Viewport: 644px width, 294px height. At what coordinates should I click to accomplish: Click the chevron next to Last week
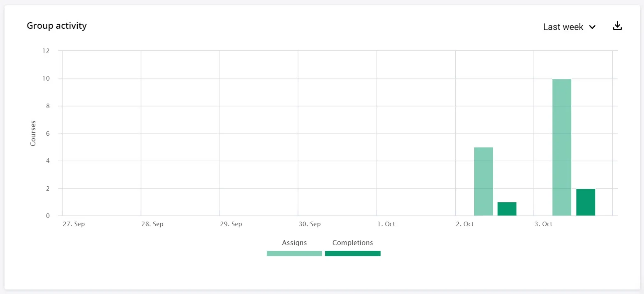coord(592,27)
